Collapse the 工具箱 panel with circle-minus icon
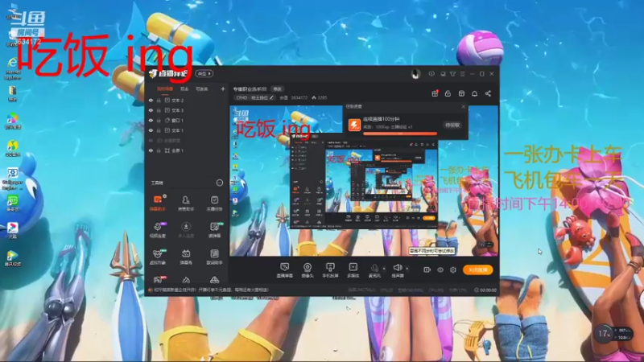This screenshot has width=644, height=362. pos(219,183)
